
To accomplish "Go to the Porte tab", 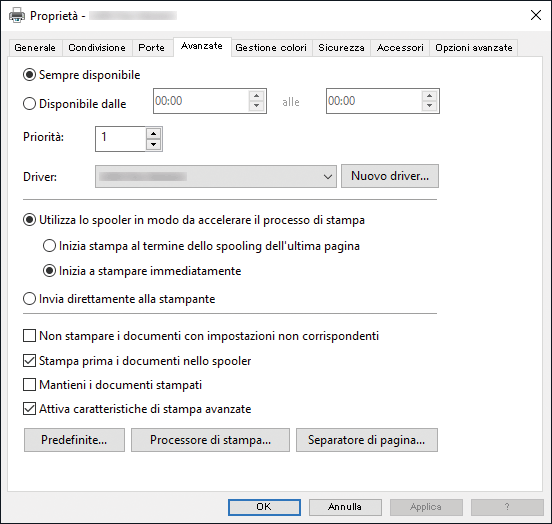I will (151, 48).
